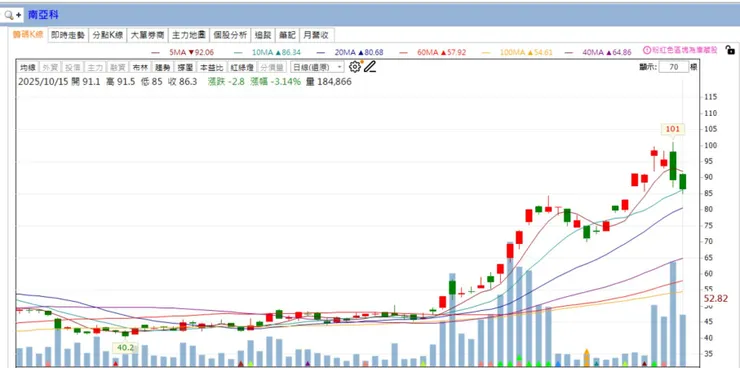This screenshot has height=368, width=740.
Task: Toggle the 主力 indicator button
Action: point(95,67)
